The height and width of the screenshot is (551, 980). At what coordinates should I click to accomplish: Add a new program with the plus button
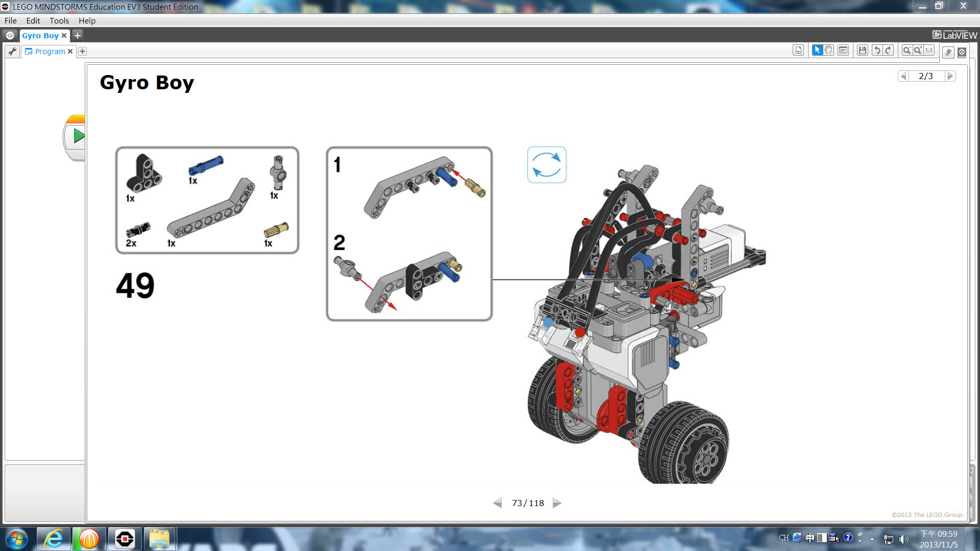(83, 52)
